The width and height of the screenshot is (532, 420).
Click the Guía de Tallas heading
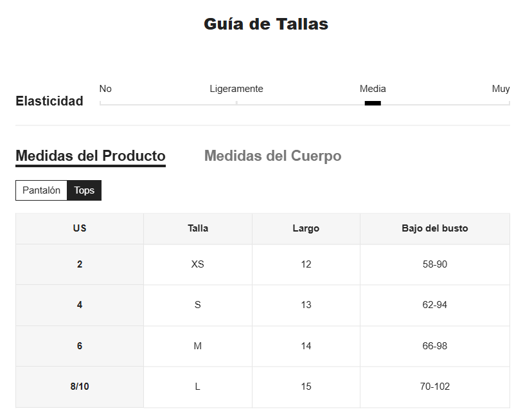pos(266,24)
